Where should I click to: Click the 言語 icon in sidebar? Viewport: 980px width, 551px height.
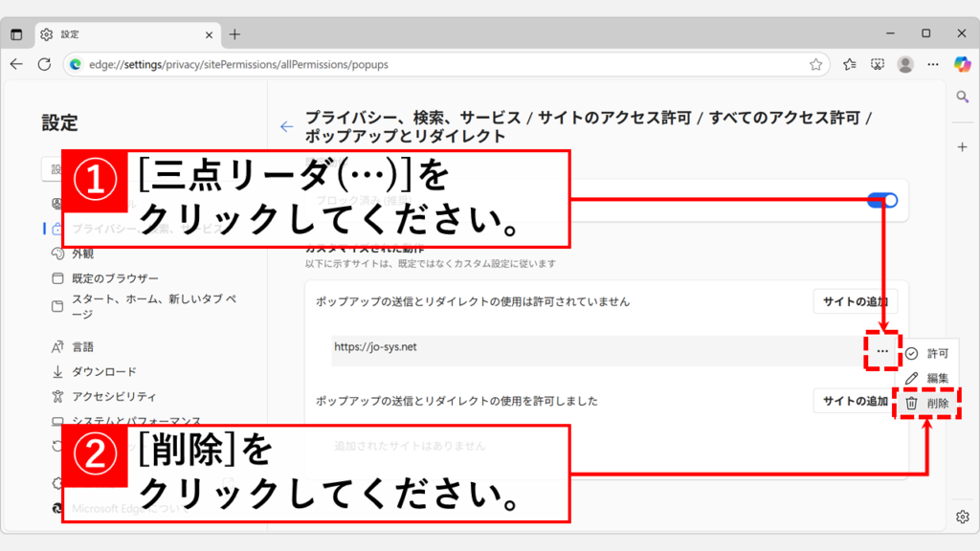coord(57,347)
